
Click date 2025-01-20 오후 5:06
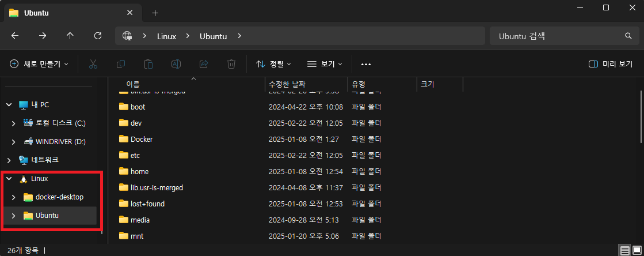(x=304, y=236)
